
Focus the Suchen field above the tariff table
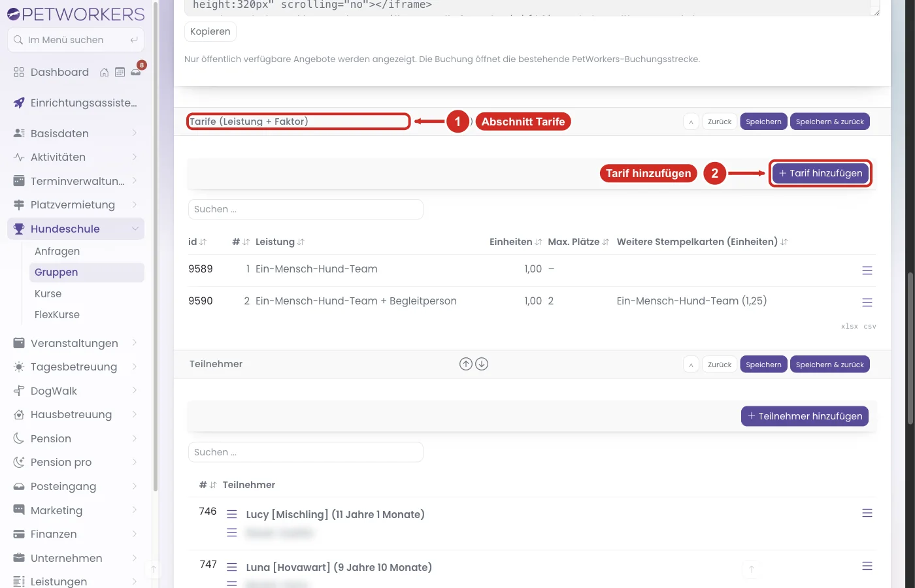(x=306, y=209)
